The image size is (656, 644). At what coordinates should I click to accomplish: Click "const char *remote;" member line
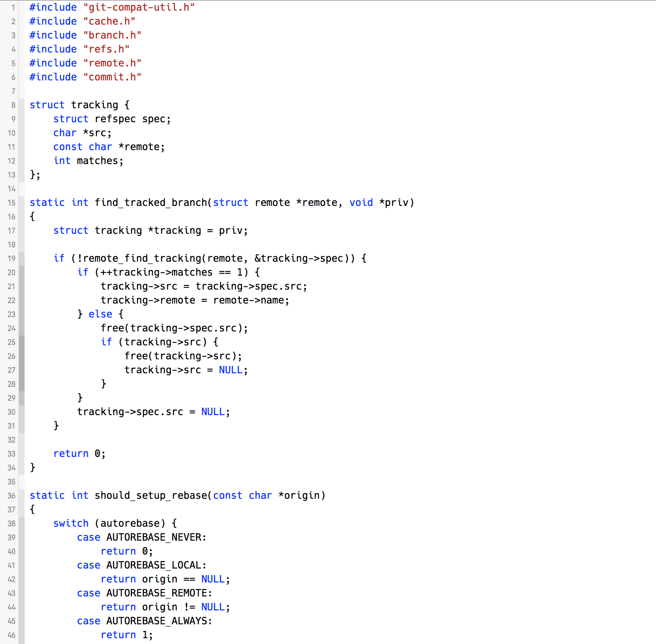(x=109, y=147)
